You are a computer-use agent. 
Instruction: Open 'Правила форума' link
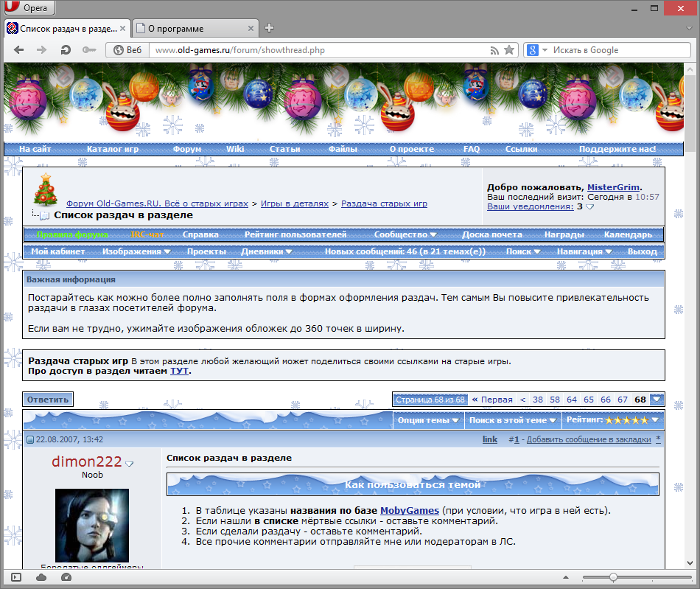tap(72, 234)
